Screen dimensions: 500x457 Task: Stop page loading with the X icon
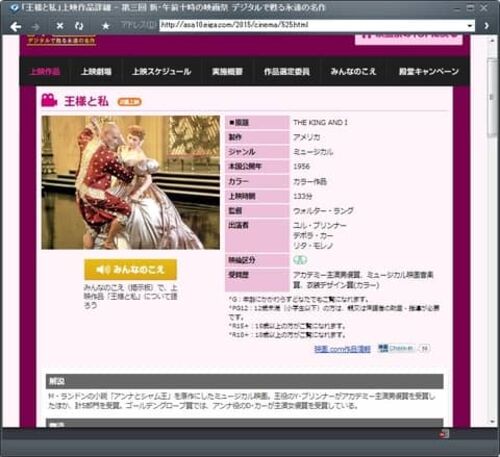coord(60,26)
